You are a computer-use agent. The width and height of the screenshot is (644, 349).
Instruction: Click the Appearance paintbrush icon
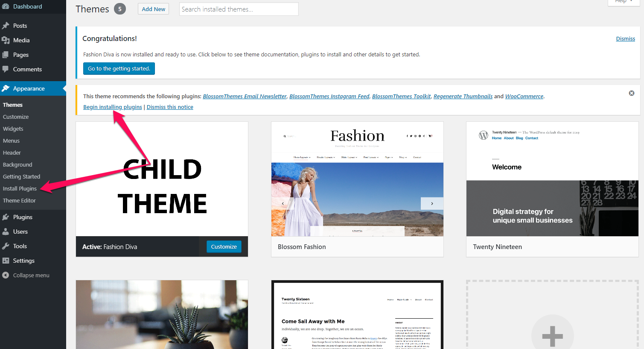(6, 88)
